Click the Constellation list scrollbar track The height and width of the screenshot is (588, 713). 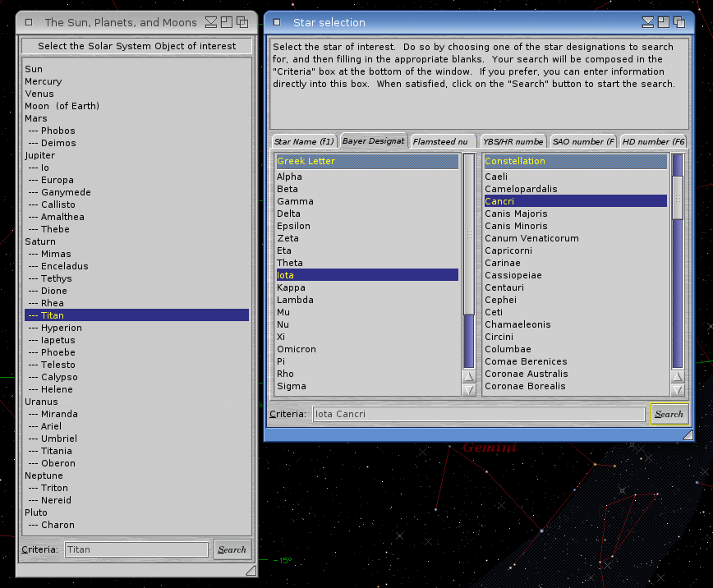(678, 287)
